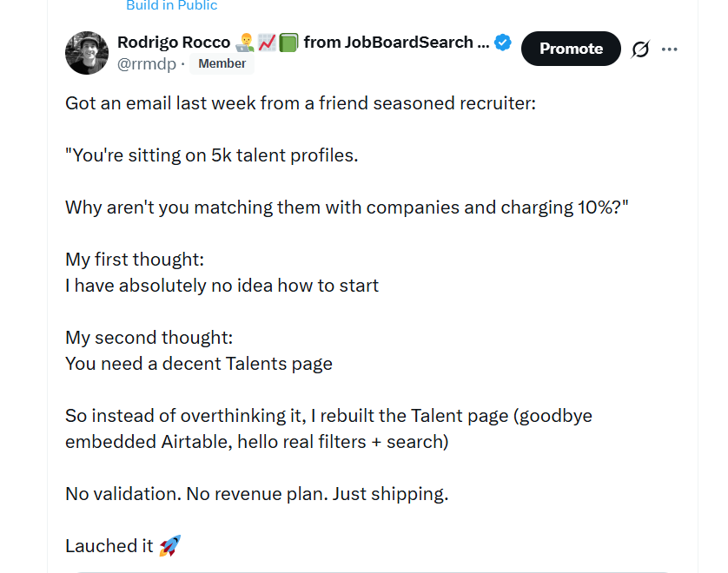Click "I have absolutely no idea" line

(222, 286)
